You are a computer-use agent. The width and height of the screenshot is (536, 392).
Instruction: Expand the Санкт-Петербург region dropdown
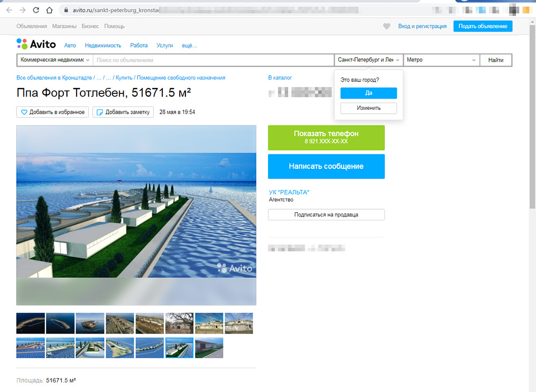[369, 60]
